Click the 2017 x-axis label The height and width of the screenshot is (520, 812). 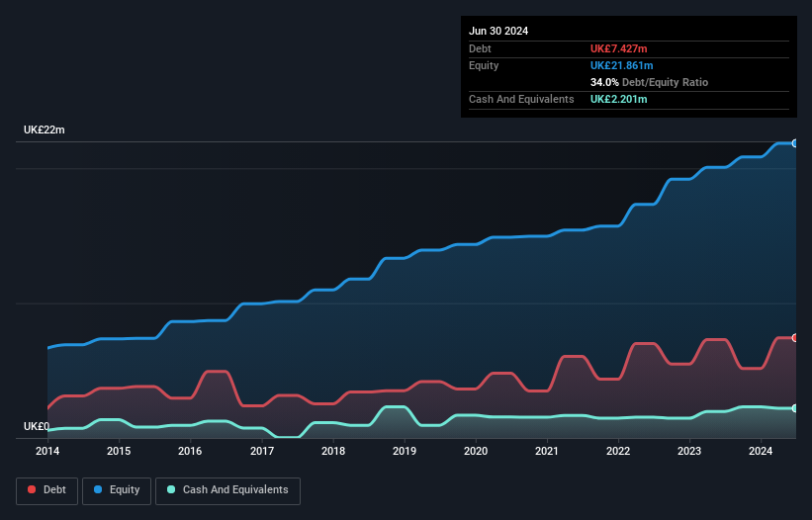(x=262, y=451)
